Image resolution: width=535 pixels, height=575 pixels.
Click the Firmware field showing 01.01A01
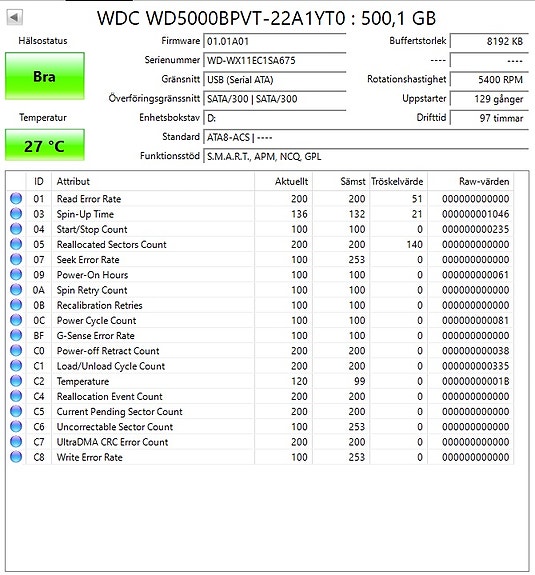pyautogui.click(x=275, y=41)
